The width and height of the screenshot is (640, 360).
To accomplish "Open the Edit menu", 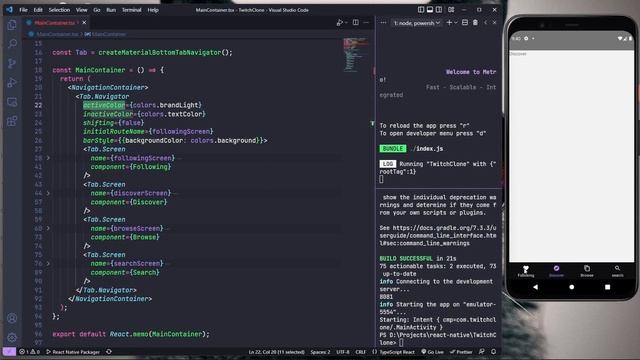I will tap(38, 10).
